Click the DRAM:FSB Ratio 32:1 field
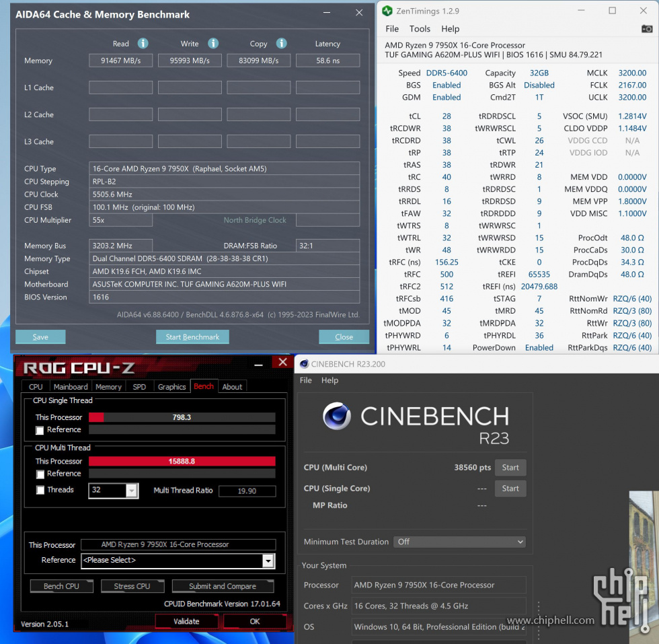659x644 pixels. pos(328,246)
